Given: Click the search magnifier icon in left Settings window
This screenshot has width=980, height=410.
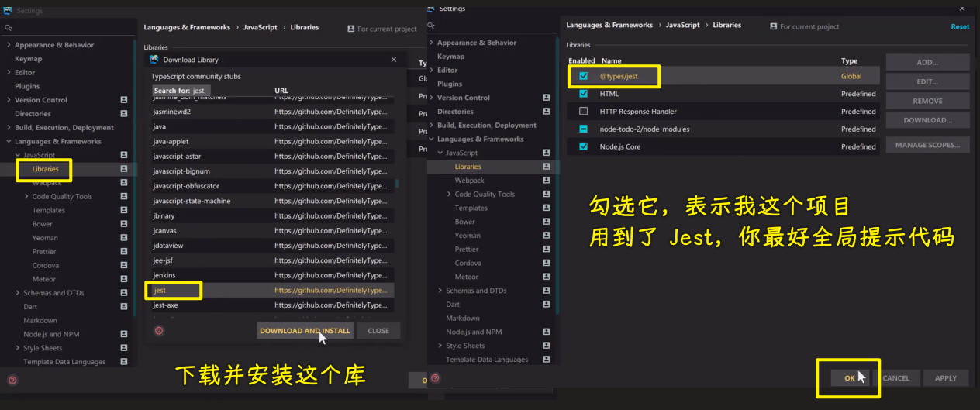Looking at the screenshot, I should (9, 27).
